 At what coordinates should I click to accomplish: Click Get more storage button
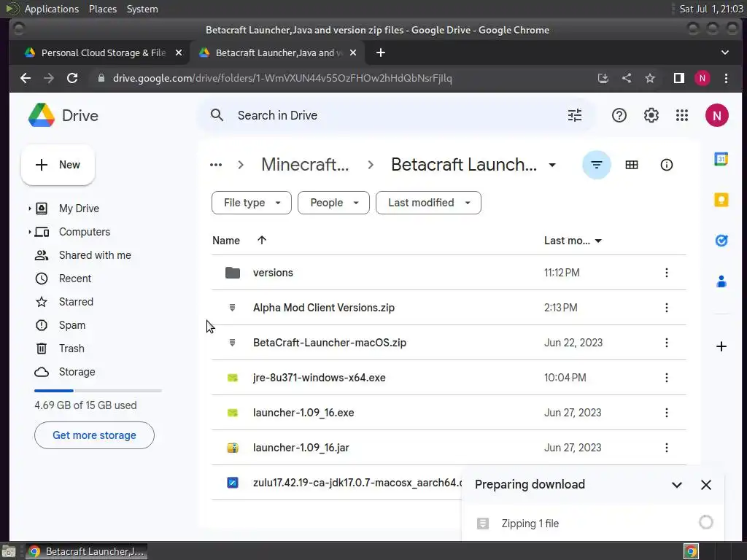point(94,435)
